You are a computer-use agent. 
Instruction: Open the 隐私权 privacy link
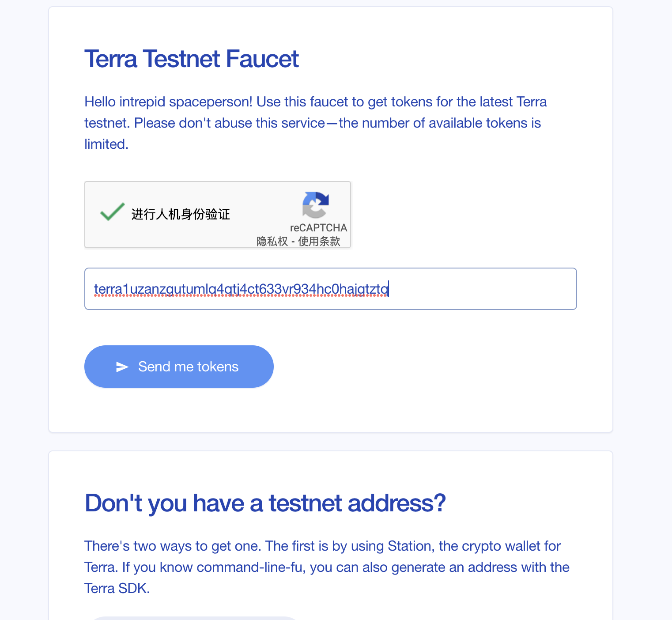[272, 242]
